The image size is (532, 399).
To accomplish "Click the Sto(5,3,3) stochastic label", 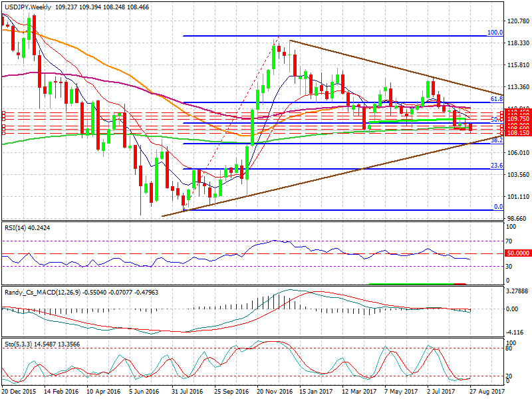I will pos(19,342).
